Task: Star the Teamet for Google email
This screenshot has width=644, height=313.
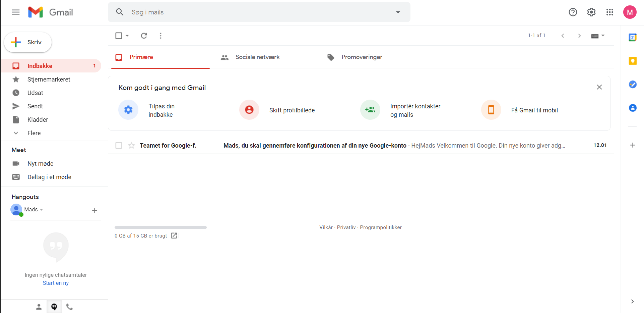Action: [x=131, y=145]
